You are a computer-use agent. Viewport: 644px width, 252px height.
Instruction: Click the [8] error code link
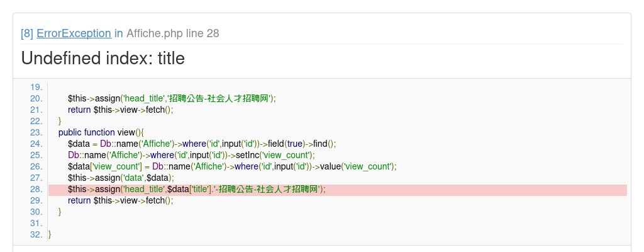(x=27, y=33)
